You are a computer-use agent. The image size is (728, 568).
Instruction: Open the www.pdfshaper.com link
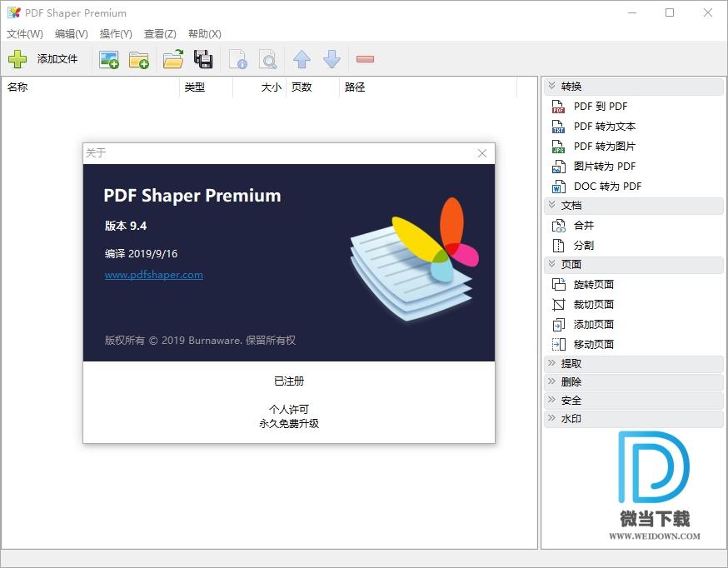153,275
